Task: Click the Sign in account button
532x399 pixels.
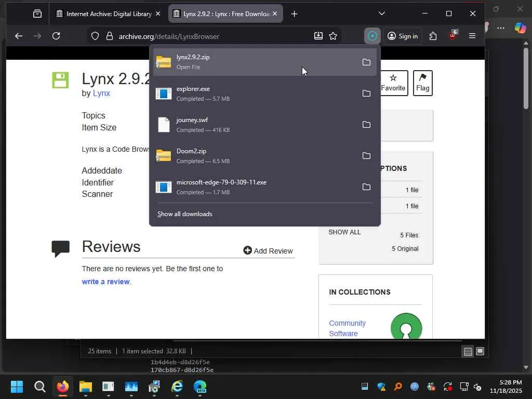Action: coord(403,36)
